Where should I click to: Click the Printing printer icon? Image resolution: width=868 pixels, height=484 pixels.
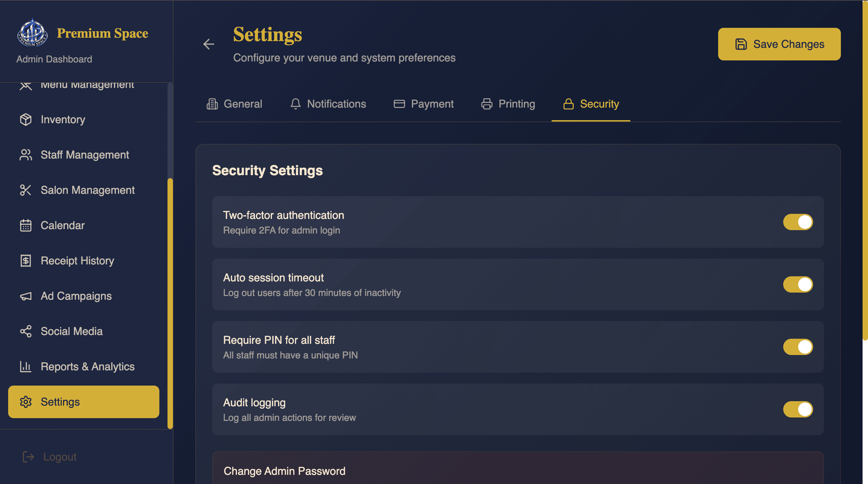[487, 104]
